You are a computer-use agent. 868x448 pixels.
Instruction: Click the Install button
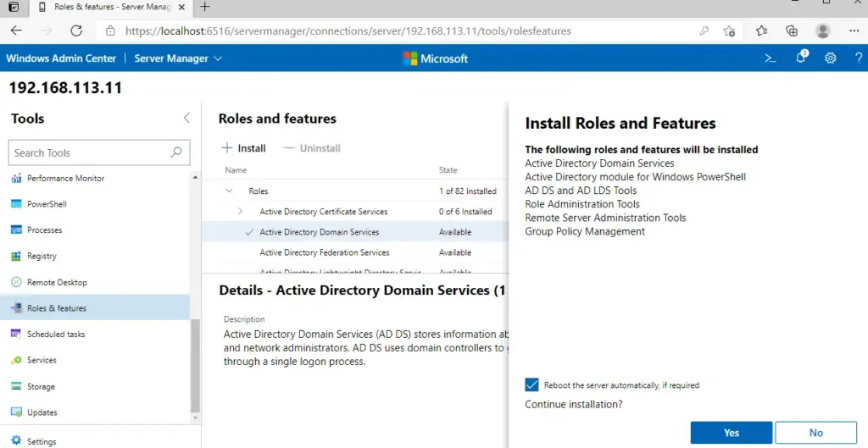tap(243, 148)
